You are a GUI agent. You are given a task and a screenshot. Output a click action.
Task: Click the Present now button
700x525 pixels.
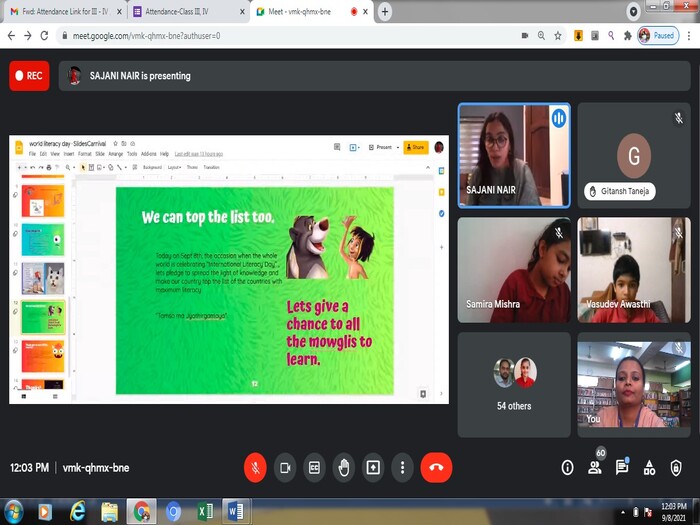pos(373,467)
